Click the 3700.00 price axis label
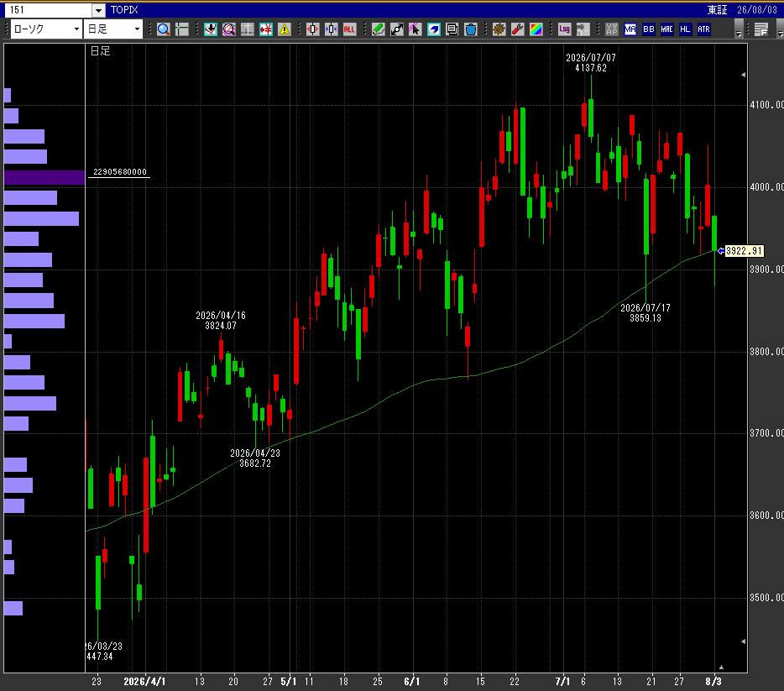784x691 pixels. coord(766,433)
